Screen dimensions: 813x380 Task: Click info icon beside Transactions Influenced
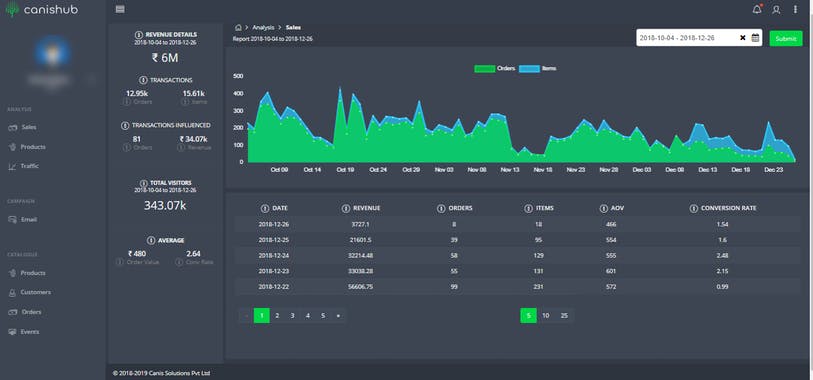click(124, 125)
